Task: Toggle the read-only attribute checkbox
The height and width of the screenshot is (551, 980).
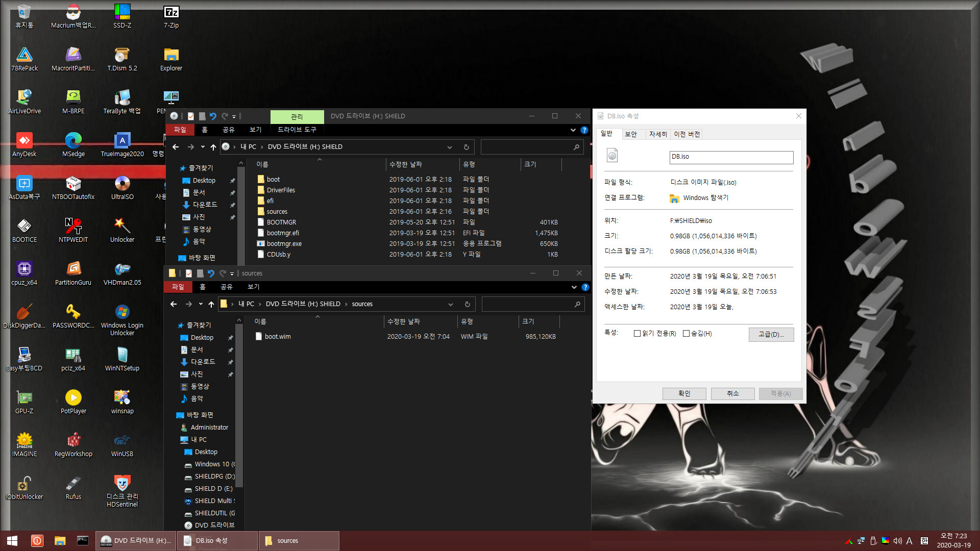Action: coord(637,334)
